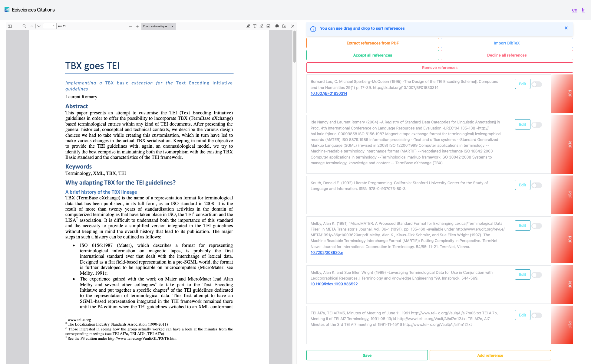Select the add image annotation tool
This screenshot has height=364, width=591.
(268, 26)
